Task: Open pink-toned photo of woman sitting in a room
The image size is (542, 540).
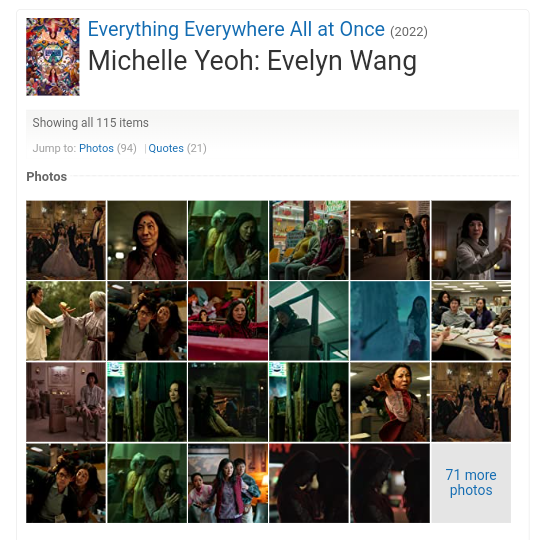Action: [x=66, y=402]
